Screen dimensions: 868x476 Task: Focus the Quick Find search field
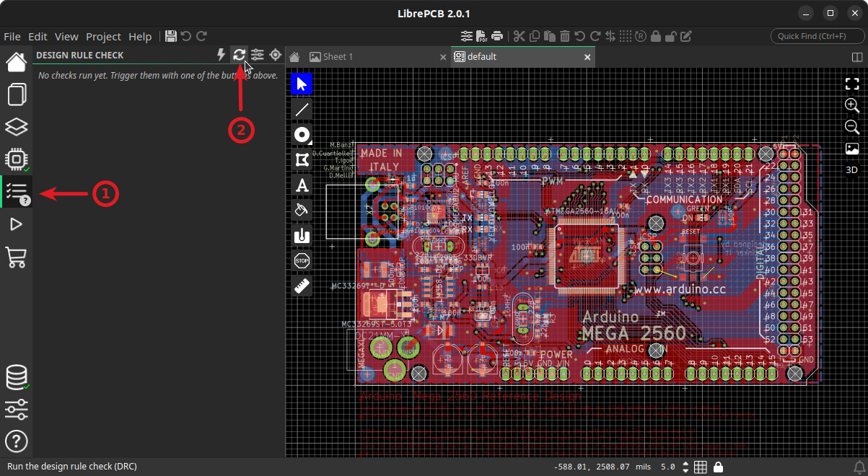[816, 36]
